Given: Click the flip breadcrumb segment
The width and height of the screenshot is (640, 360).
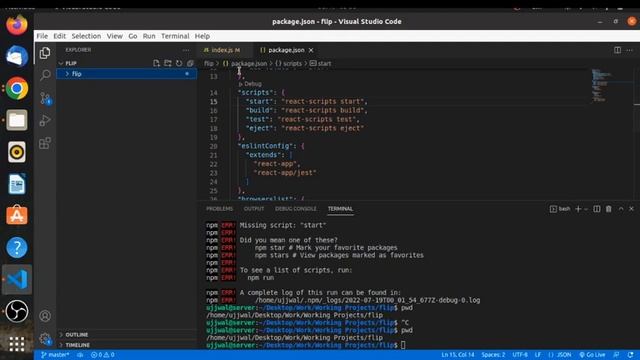Looking at the screenshot, I should (209, 64).
